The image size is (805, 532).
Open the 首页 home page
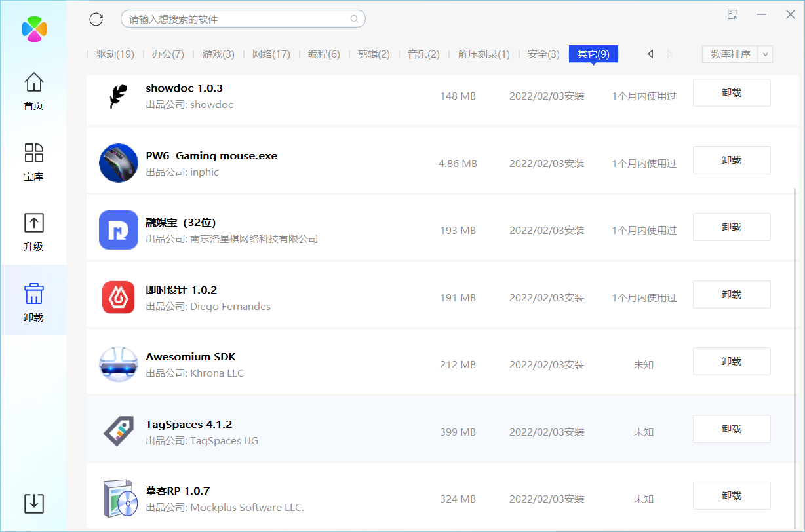pyautogui.click(x=33, y=91)
